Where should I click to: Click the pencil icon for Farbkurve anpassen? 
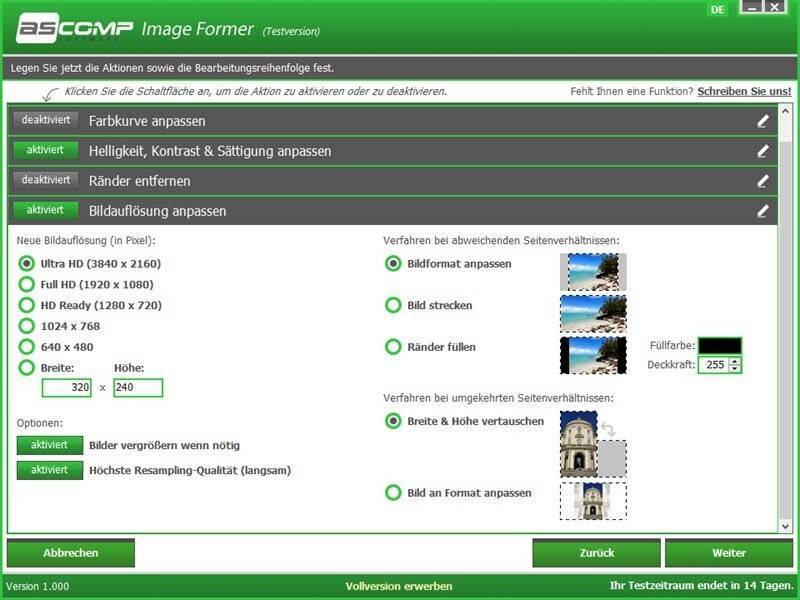[x=763, y=121]
